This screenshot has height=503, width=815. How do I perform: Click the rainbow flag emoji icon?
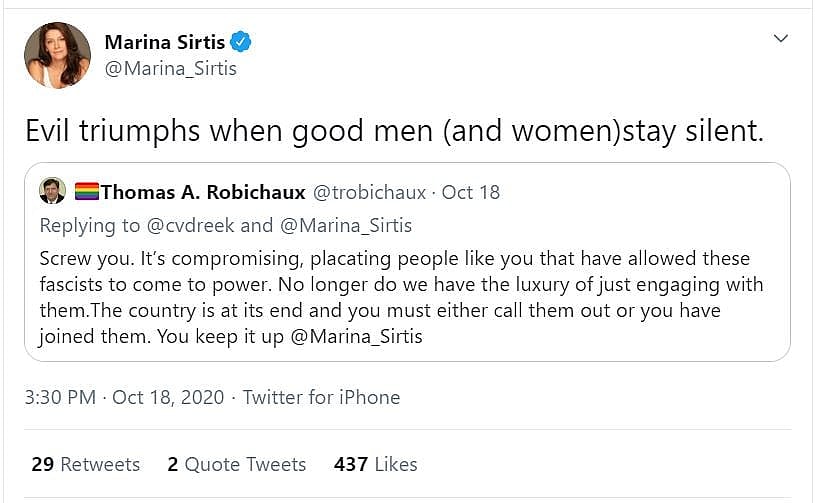click(x=87, y=191)
